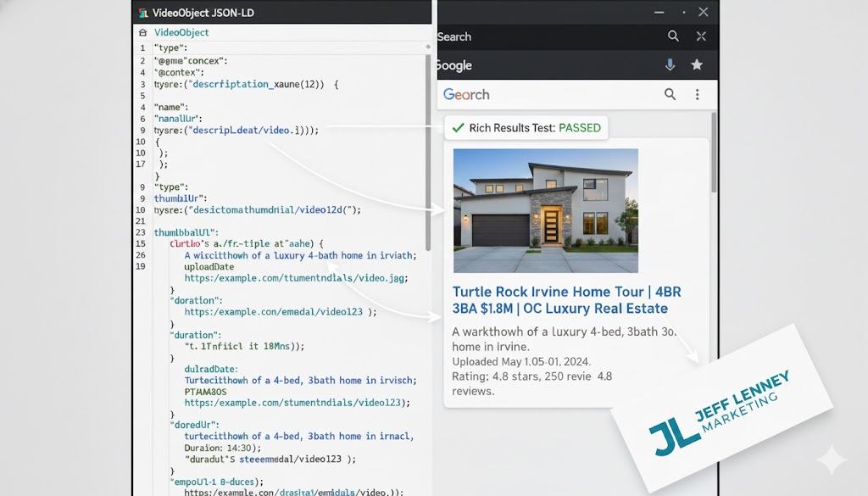
Task: Toggle the bookmark star in the browser toolbar
Action: (697, 65)
